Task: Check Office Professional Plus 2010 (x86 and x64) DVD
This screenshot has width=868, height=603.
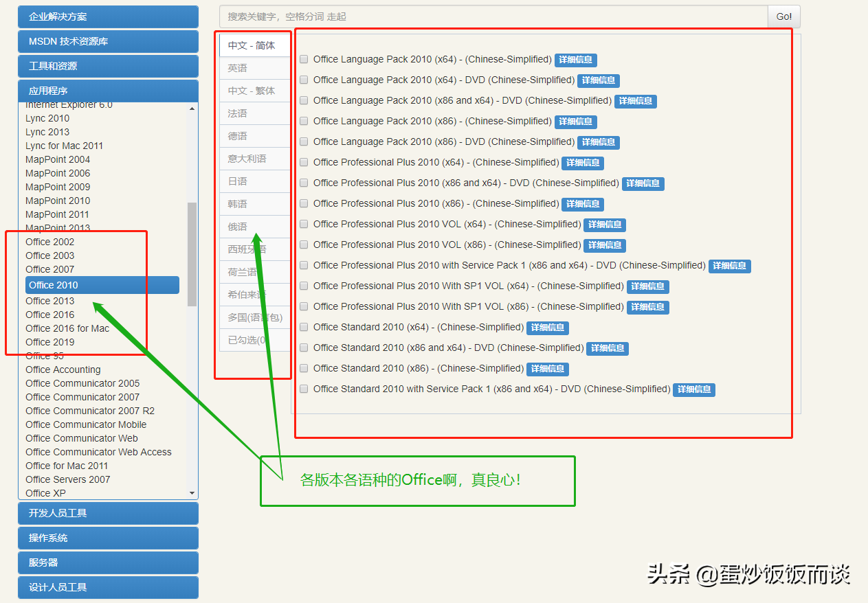Action: pos(304,183)
